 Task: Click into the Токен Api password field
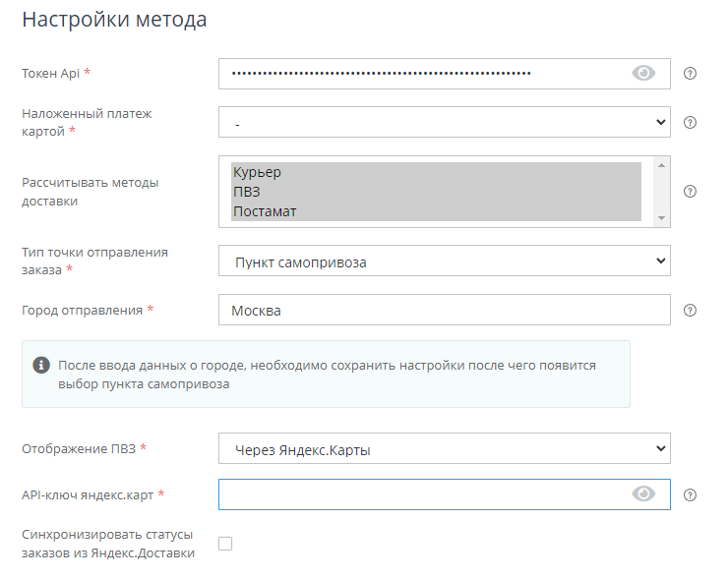423,73
